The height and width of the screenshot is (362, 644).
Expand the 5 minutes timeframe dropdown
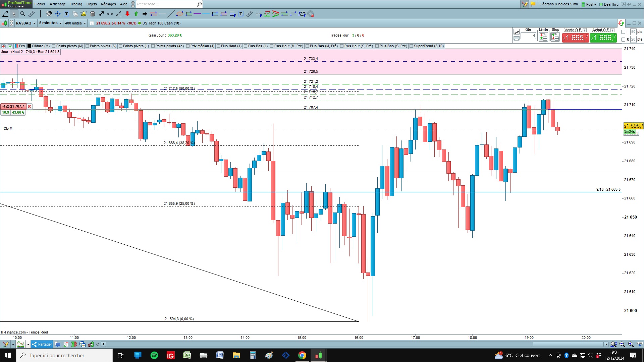click(x=50, y=23)
